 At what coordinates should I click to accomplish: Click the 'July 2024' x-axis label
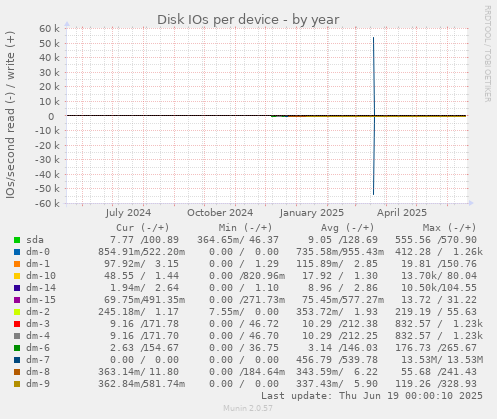tap(128, 213)
